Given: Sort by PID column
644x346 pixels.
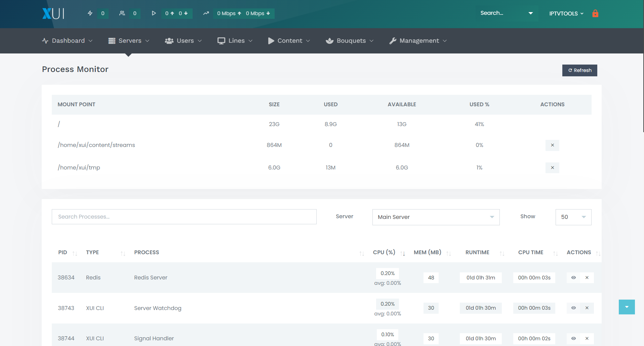Looking at the screenshot, I should (x=67, y=253).
